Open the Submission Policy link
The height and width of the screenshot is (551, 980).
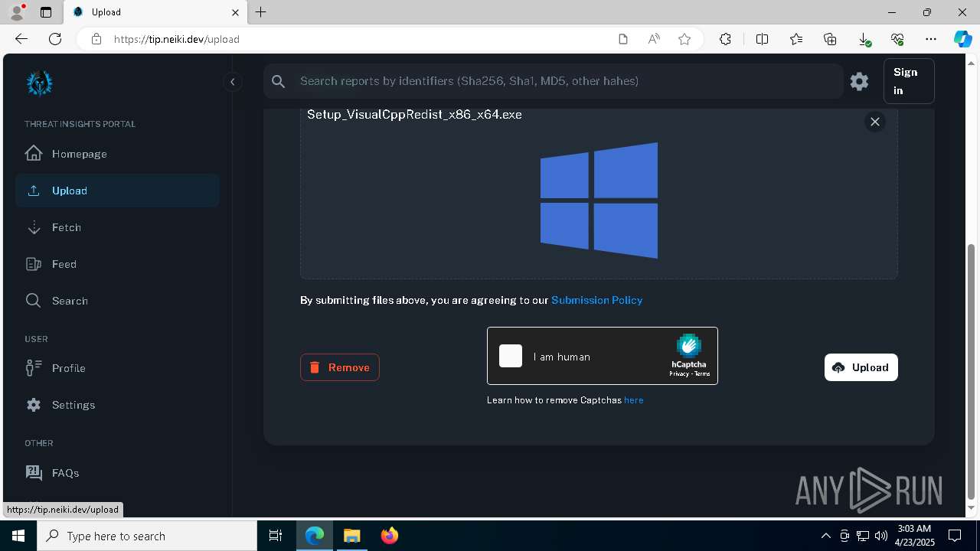point(596,300)
